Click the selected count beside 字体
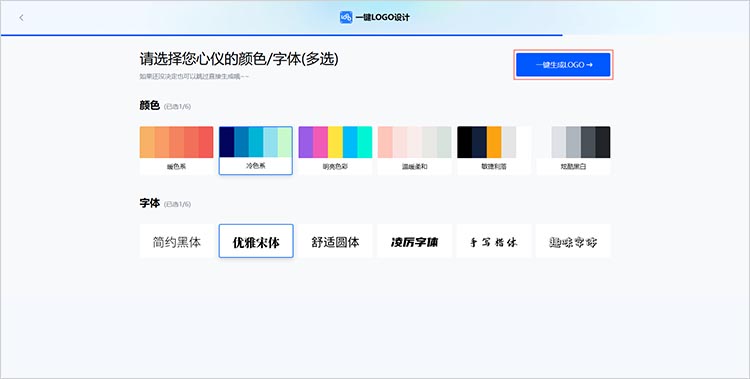The image size is (750, 379). click(x=177, y=204)
